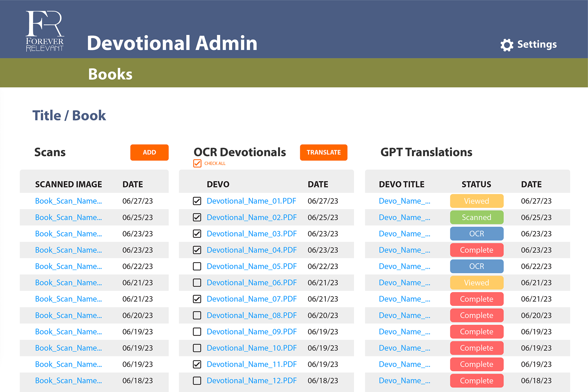Uncheck Devotional_Name_07.PDF checkbox
The width and height of the screenshot is (588, 392).
coord(197,299)
